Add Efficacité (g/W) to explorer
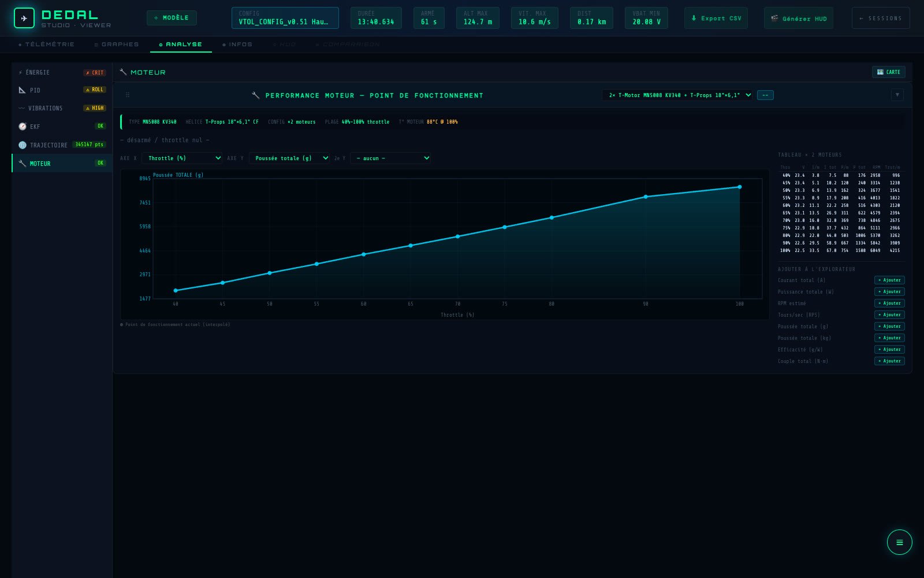Image resolution: width=924 pixels, height=578 pixels. pyautogui.click(x=889, y=350)
